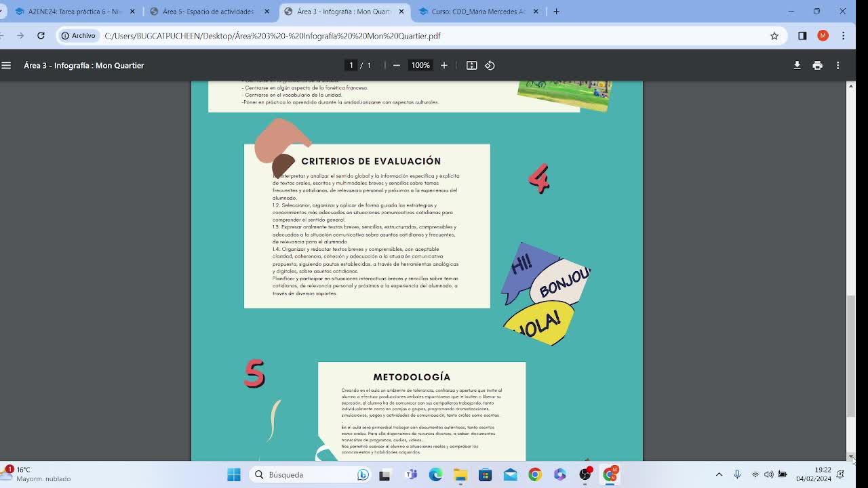This screenshot has height=488, width=868.
Task: Close the Área 5 Espacio de actividades tab
Action: click(x=267, y=12)
